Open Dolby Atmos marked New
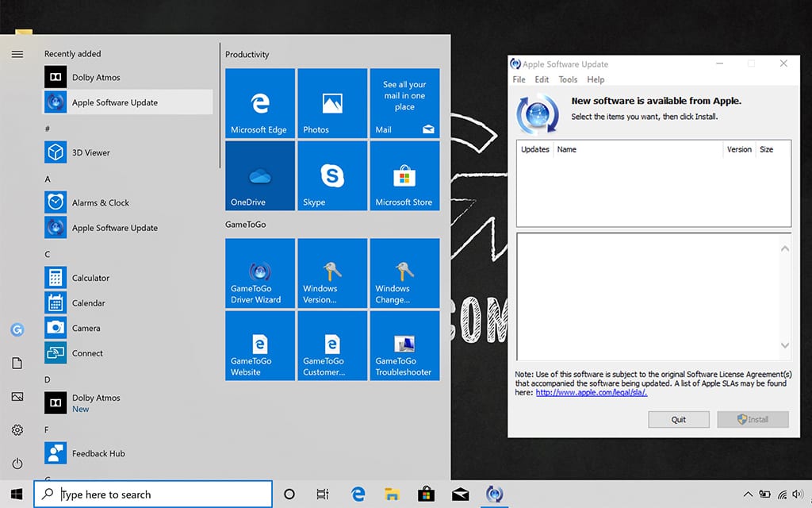Viewport: 812px width, 508px height. [x=128, y=402]
